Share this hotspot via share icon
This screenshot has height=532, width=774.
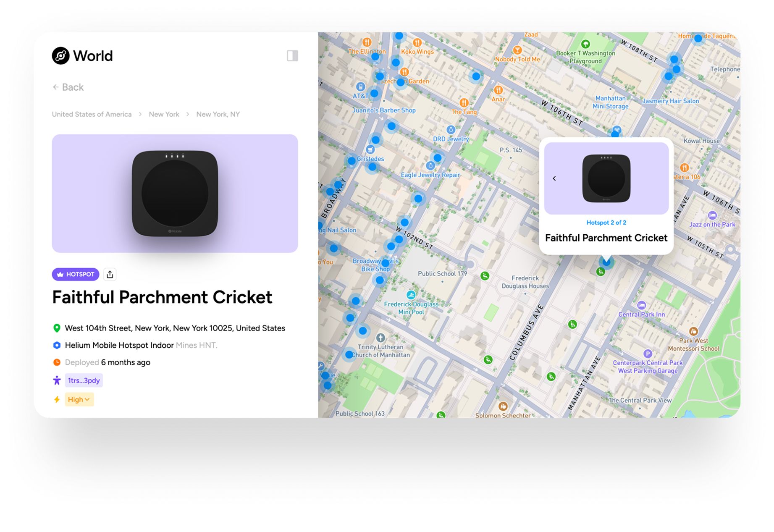[110, 274]
